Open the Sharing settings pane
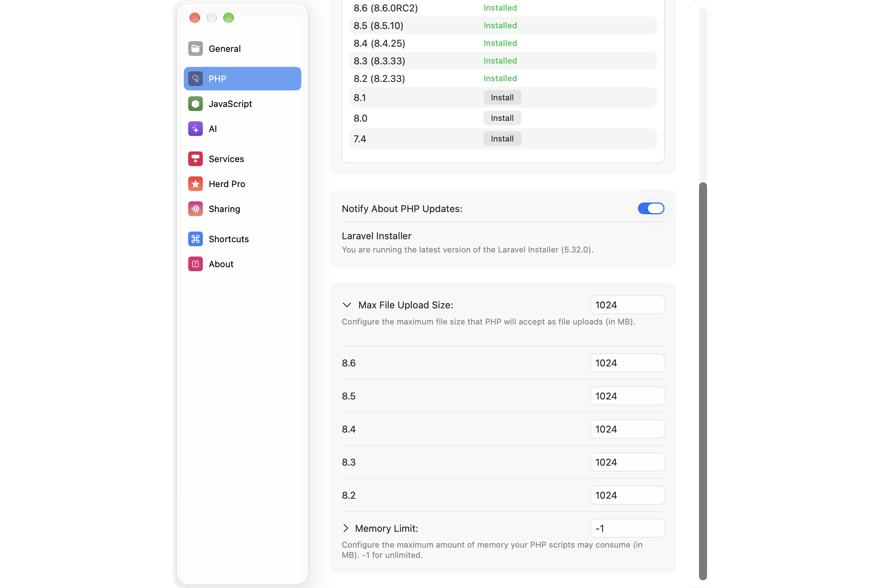Screen dimensions: 882x588 click(x=242, y=209)
